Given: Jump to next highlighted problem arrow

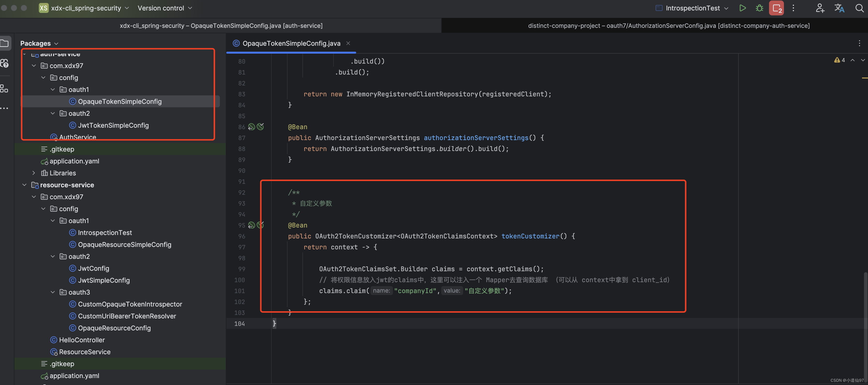Looking at the screenshot, I should click(863, 60).
